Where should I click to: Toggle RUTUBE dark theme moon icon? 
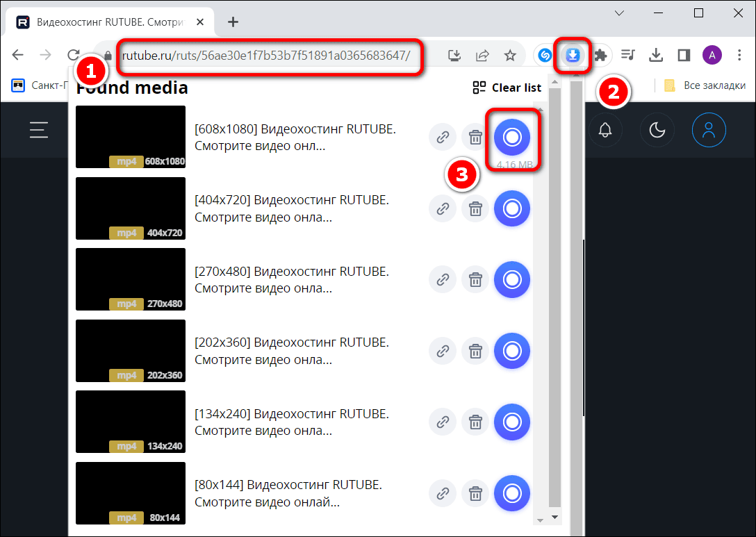pyautogui.click(x=657, y=130)
